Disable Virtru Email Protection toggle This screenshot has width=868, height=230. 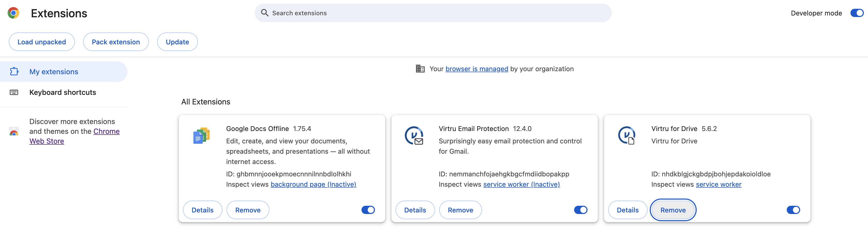click(x=581, y=210)
